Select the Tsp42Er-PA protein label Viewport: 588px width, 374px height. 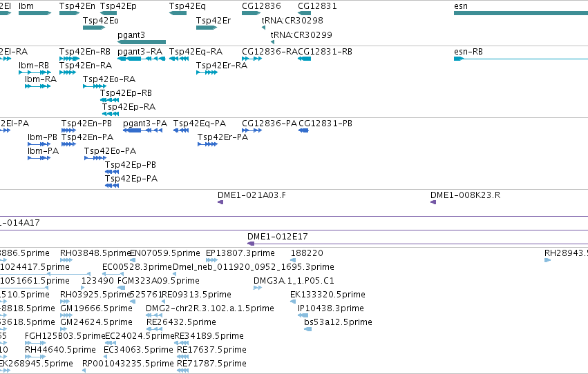222,137
